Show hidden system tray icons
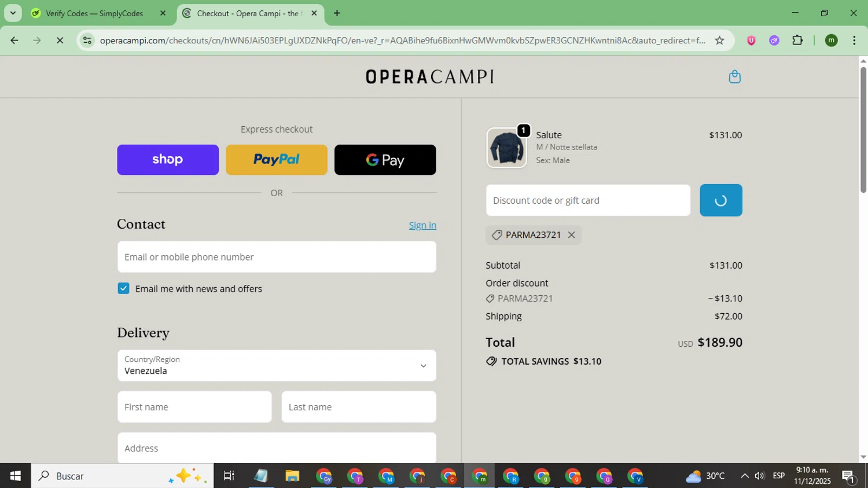The height and width of the screenshot is (488, 868). tap(744, 476)
